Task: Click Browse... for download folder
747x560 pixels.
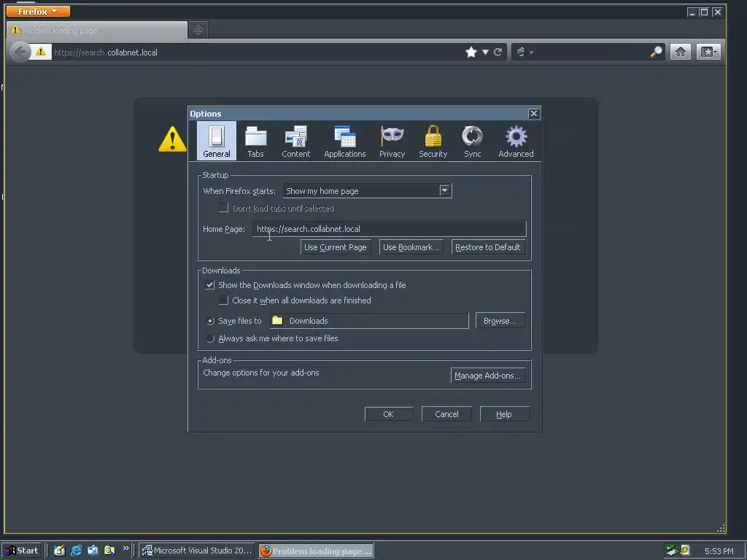Action: coord(500,321)
